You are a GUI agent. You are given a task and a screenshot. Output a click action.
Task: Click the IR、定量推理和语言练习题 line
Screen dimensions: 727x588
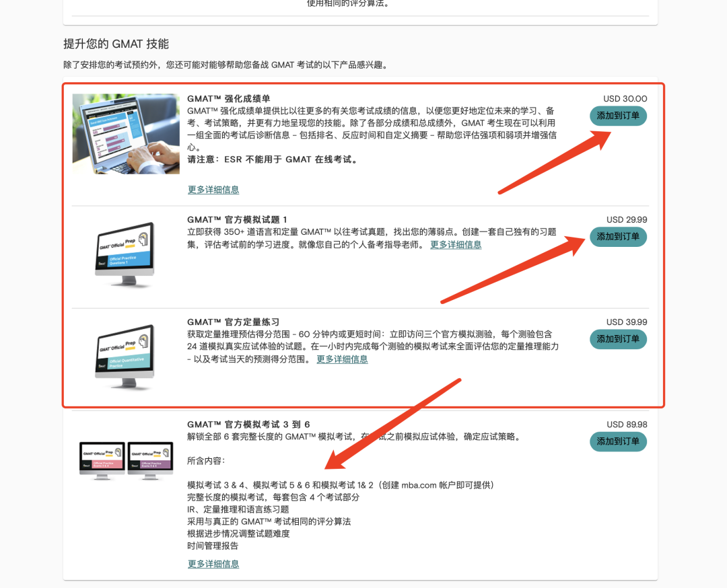pos(238,509)
